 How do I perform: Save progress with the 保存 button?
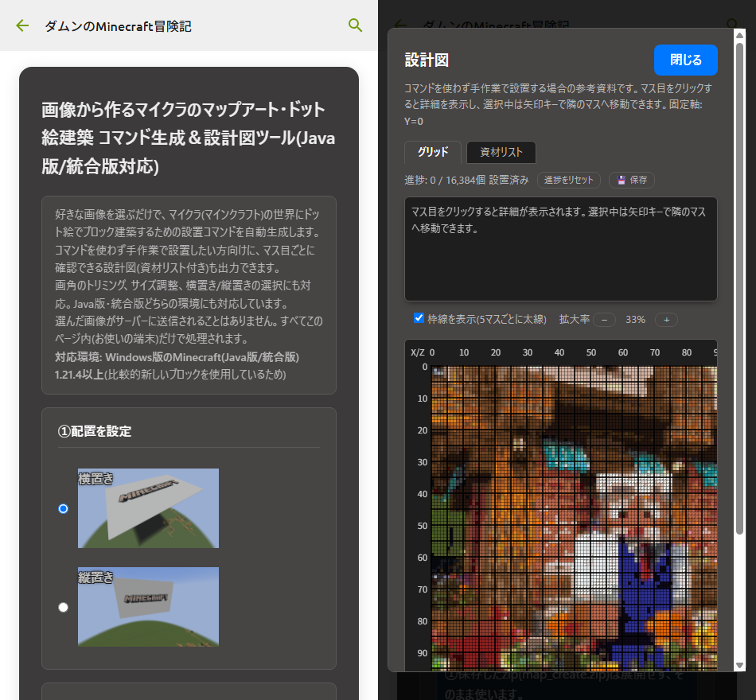point(632,180)
